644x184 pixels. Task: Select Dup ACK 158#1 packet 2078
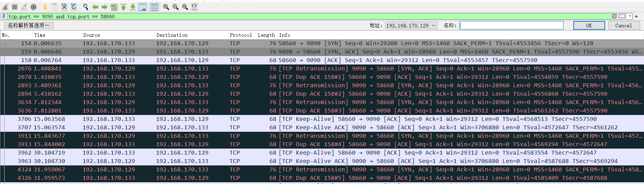coord(322,77)
